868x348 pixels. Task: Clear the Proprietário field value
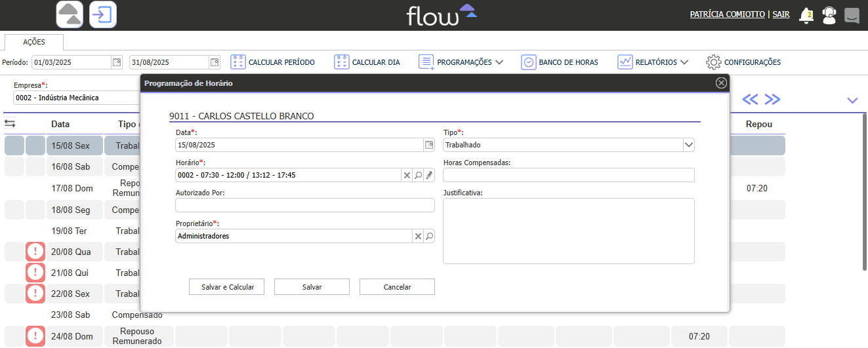(x=418, y=236)
